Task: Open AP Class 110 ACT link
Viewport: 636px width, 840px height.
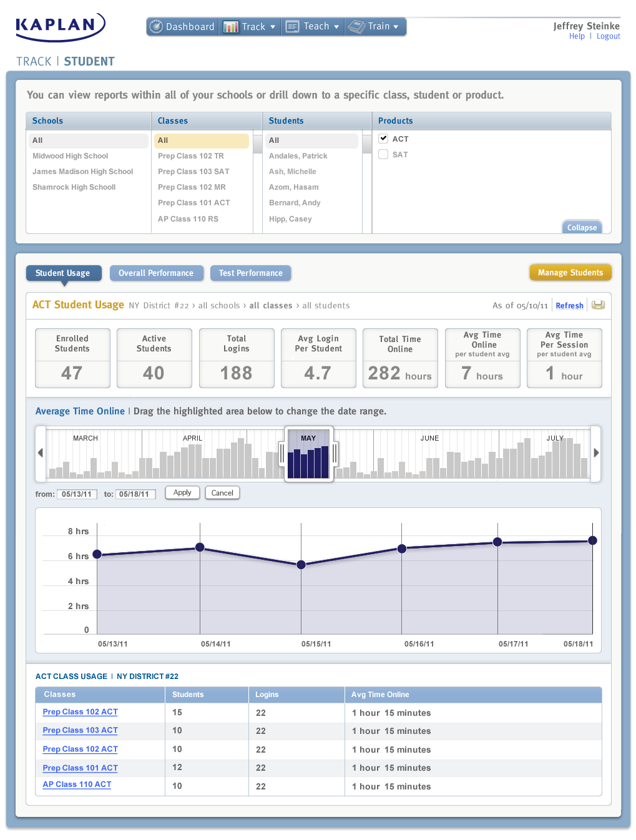Action: tap(77, 784)
